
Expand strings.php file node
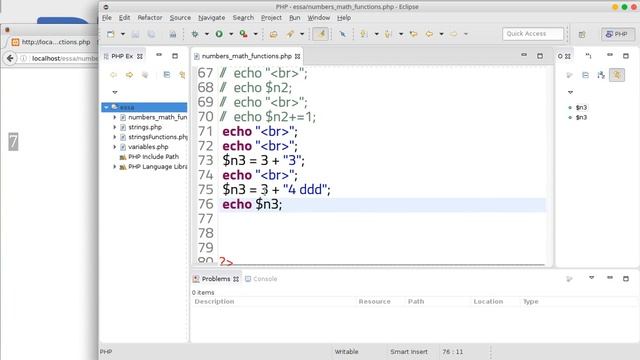coord(115,127)
